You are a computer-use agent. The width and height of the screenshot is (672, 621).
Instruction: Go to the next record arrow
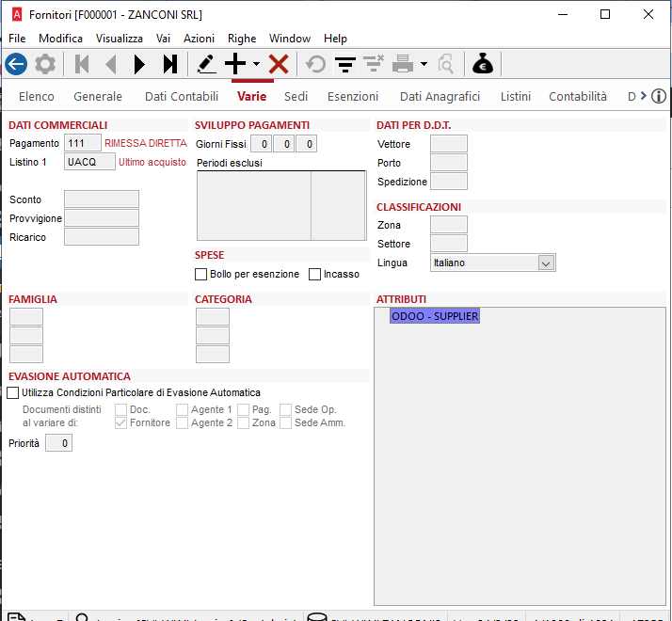[x=140, y=64]
